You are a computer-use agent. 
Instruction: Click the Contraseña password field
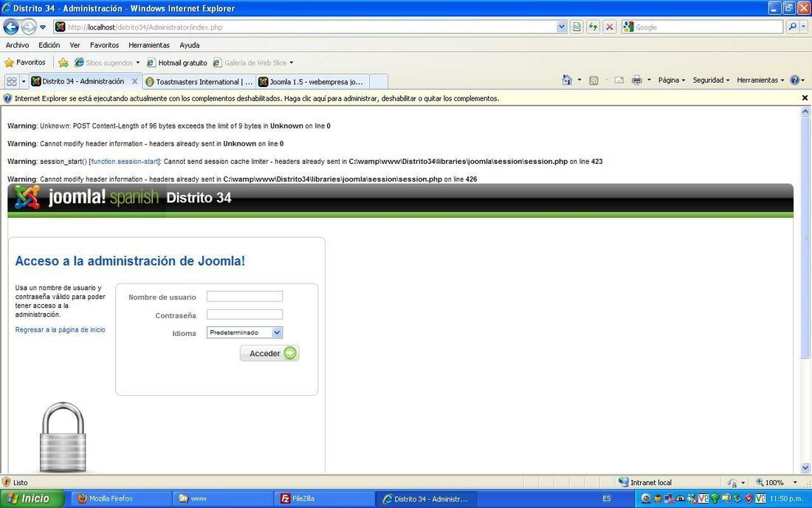coord(244,315)
